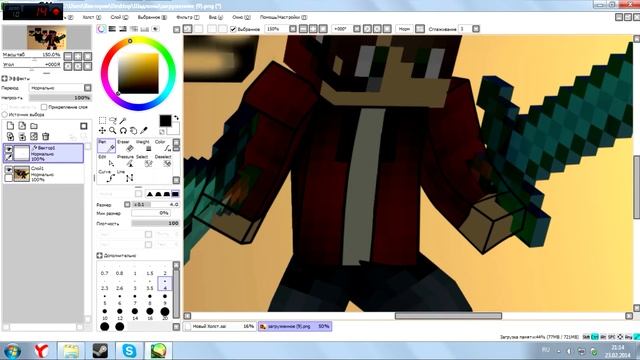Select the eyedropper color picker tool
Viewport: 640px width, 360px height.
click(144, 131)
